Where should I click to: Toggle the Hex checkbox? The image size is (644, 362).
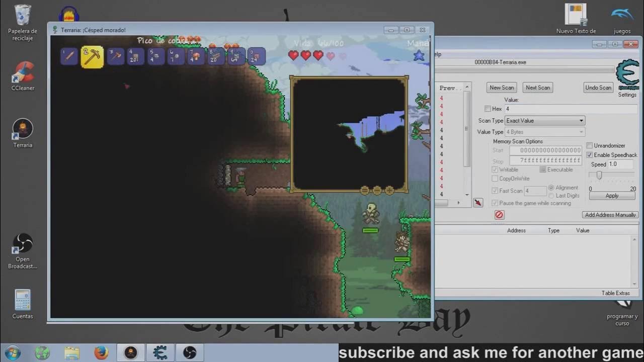[x=488, y=109]
